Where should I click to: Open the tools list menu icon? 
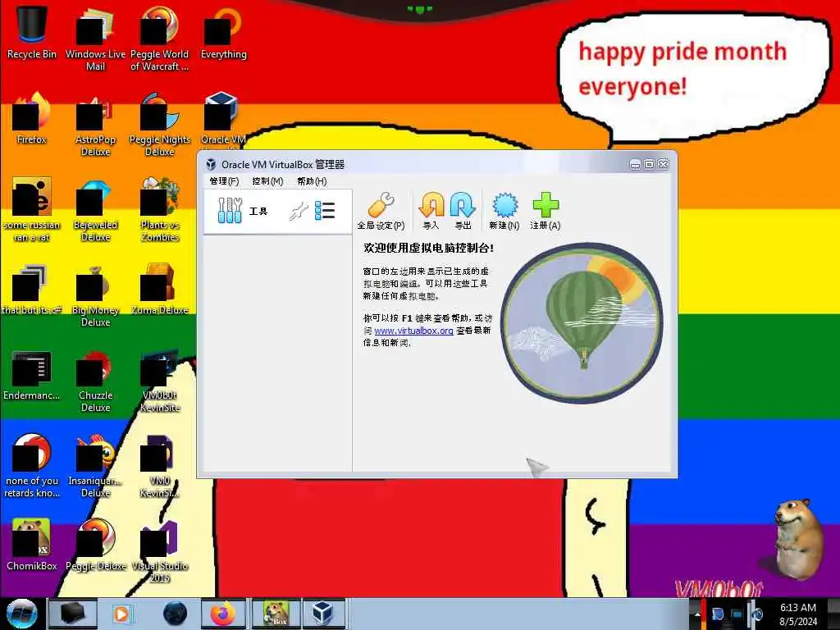tap(325, 211)
